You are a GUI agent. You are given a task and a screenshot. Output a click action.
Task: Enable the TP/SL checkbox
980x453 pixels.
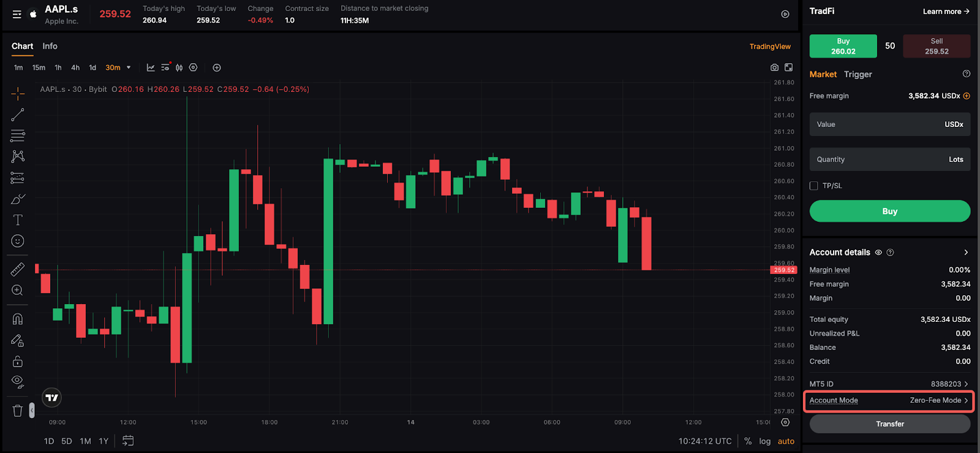pos(814,186)
